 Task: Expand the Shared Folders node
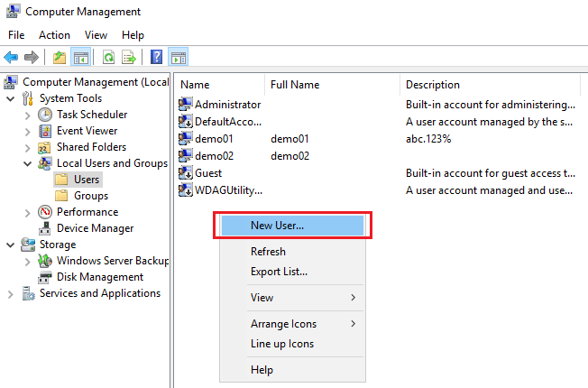[x=27, y=148]
